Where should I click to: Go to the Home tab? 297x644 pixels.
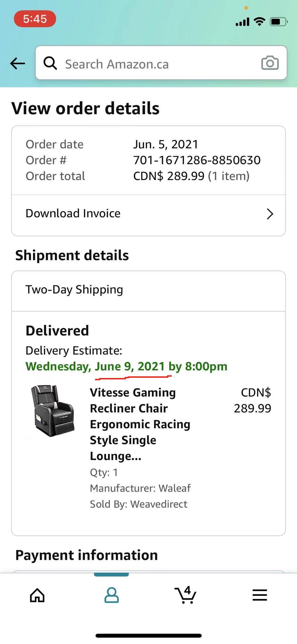pos(37,595)
